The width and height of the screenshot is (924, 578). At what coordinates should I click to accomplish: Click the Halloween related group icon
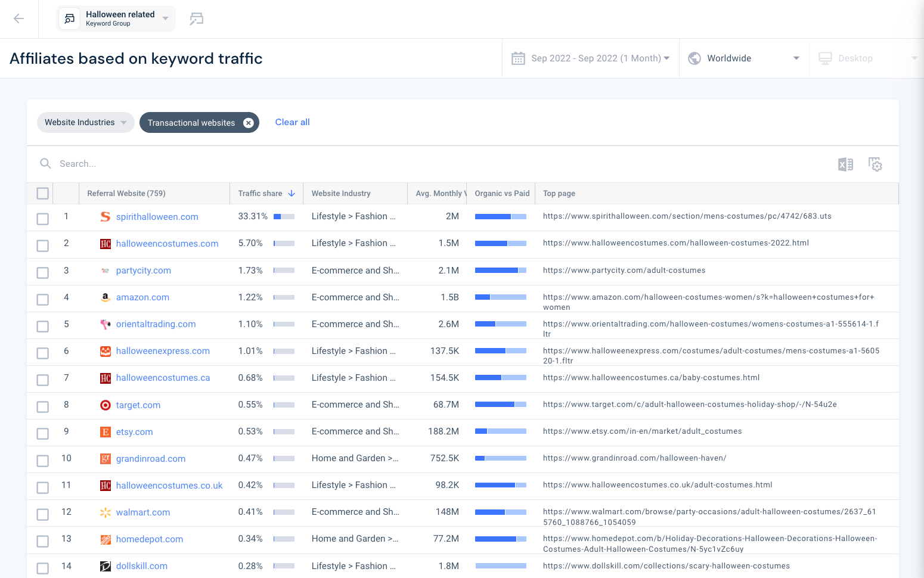click(x=70, y=18)
